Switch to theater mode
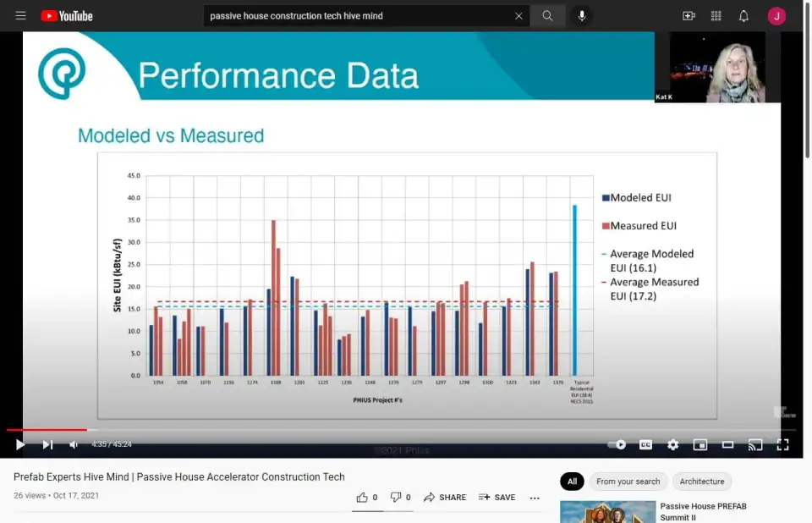Screen dimensions: 812x523 pyautogui.click(x=727, y=444)
